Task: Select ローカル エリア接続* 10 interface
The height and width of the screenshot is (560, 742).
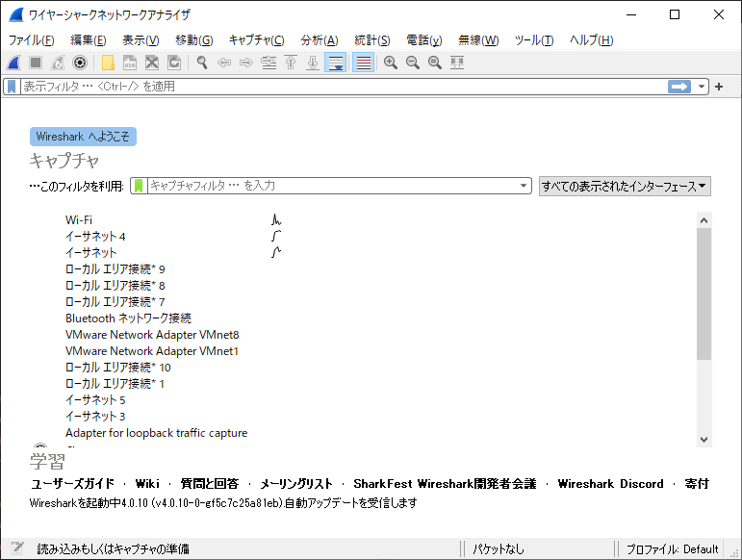Action: [117, 367]
